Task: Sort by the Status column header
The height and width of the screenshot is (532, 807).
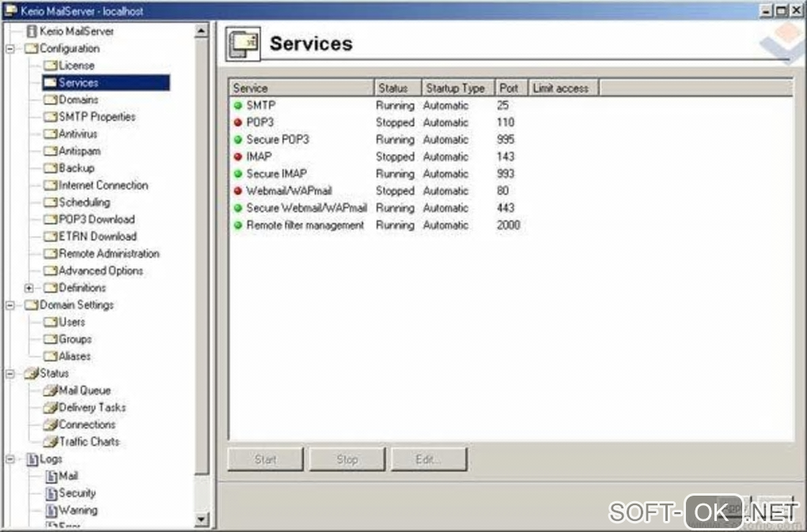Action: click(398, 88)
